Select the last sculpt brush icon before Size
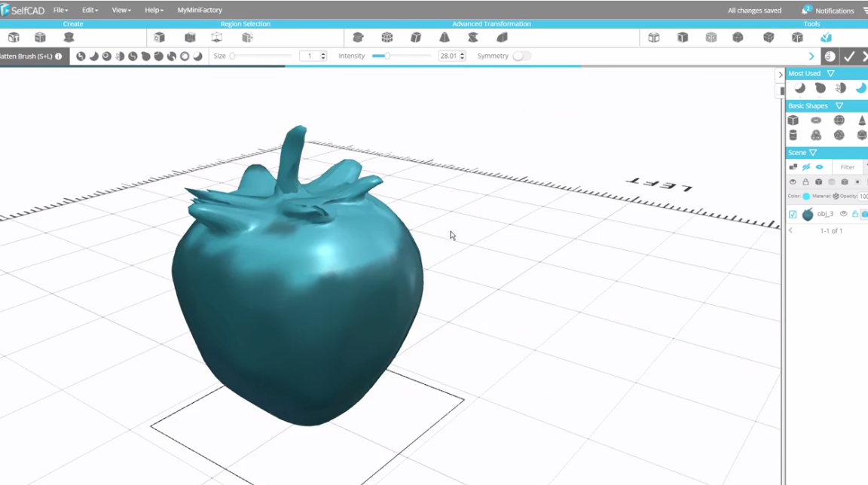The height and width of the screenshot is (485, 868). (x=197, y=56)
